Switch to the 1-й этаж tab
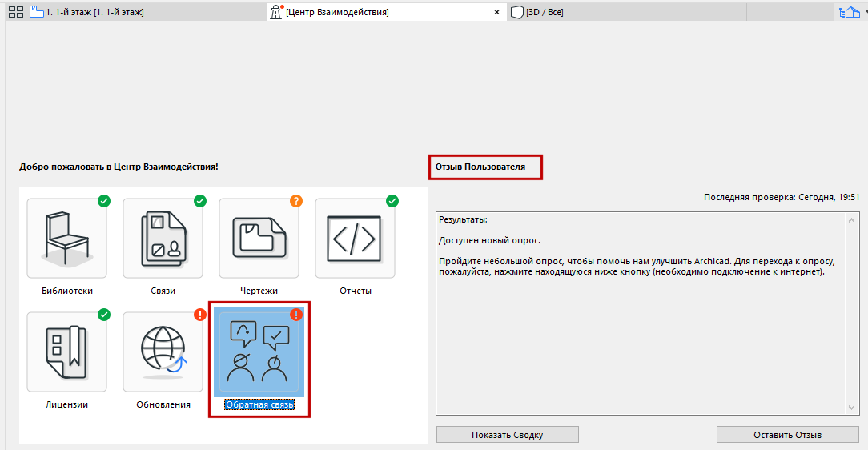This screenshot has height=450, width=868. click(147, 12)
